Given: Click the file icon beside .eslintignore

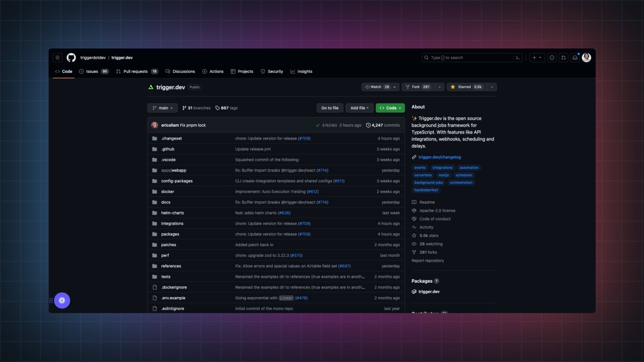Looking at the screenshot, I should [x=155, y=308].
